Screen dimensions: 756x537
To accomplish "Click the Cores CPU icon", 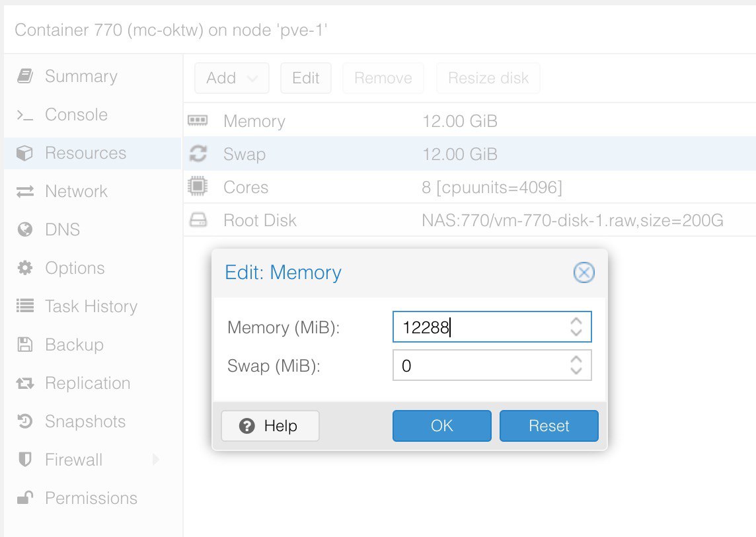I will pyautogui.click(x=198, y=186).
